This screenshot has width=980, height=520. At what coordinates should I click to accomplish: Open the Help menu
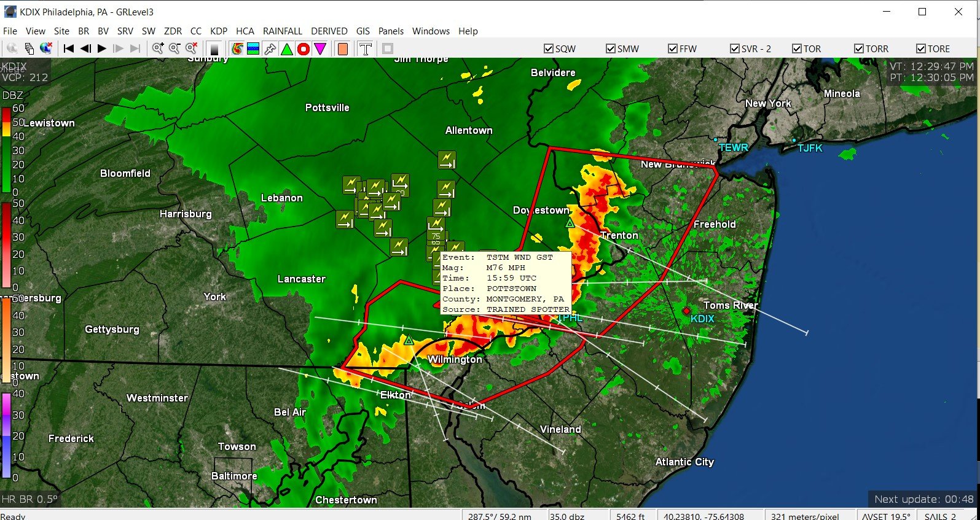468,31
